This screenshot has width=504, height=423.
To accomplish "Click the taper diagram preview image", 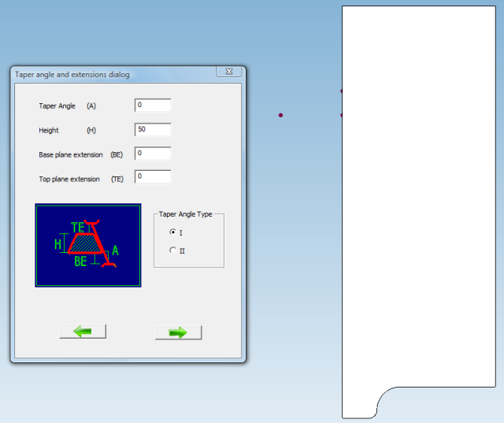I will pos(88,246).
